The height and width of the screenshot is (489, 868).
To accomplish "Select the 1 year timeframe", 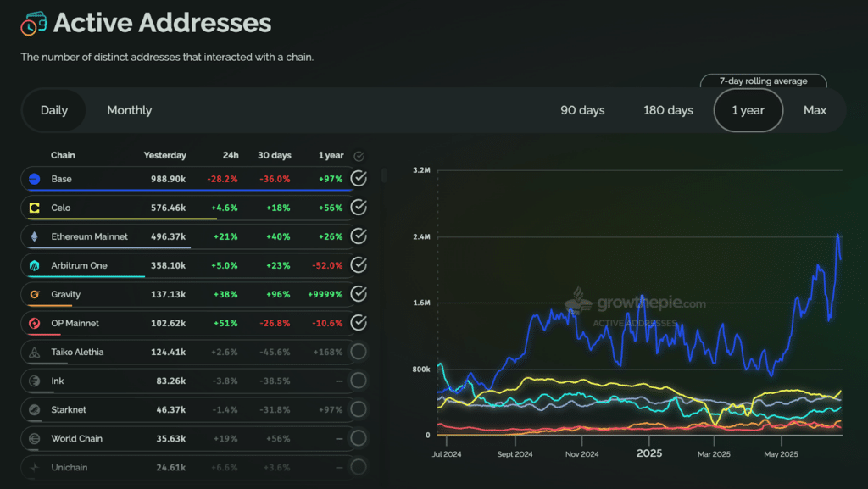I will 748,110.
